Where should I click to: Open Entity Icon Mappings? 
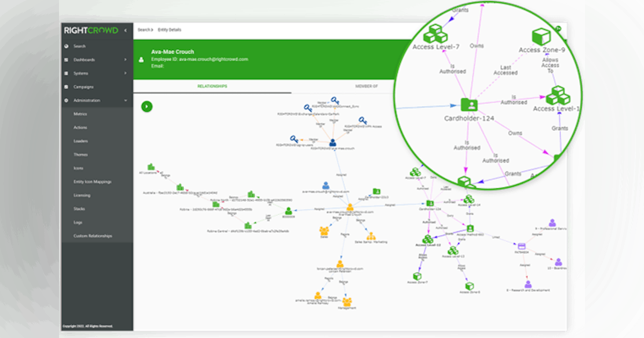click(x=93, y=182)
